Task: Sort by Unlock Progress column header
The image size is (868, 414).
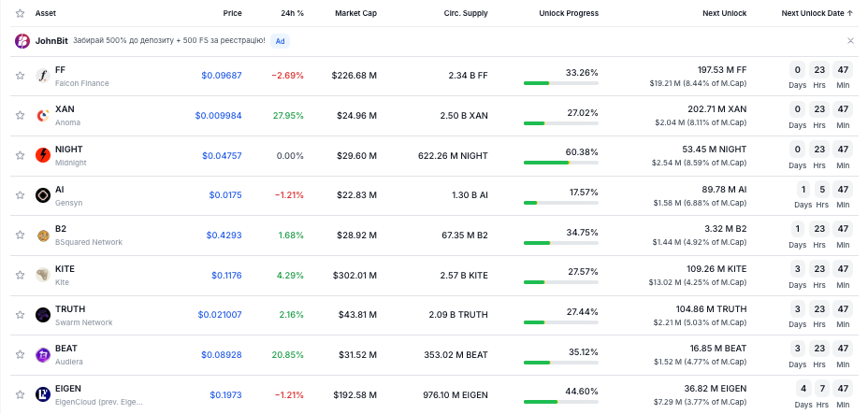Action: point(569,13)
